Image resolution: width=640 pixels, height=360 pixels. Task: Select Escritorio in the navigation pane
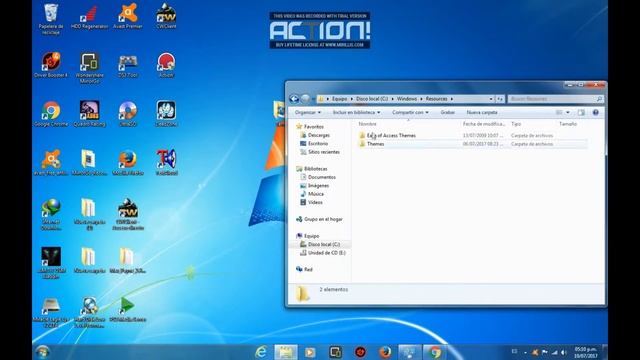pos(318,144)
